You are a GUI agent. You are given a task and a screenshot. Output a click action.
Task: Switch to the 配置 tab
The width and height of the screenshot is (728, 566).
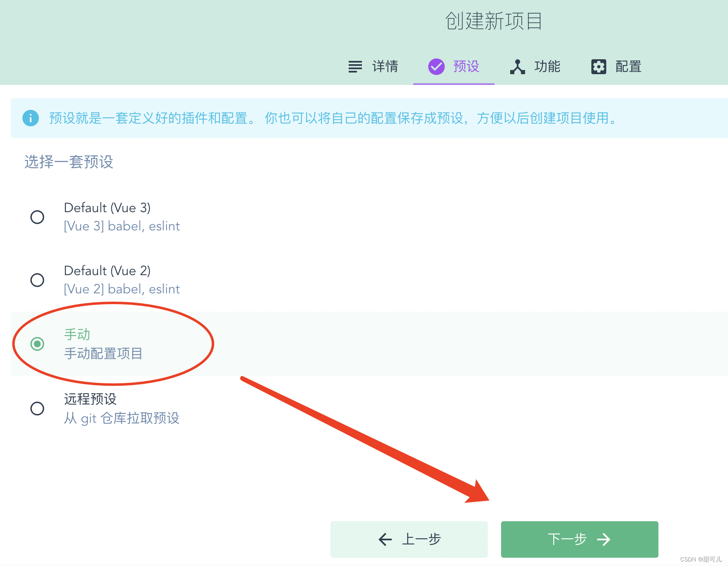616,66
